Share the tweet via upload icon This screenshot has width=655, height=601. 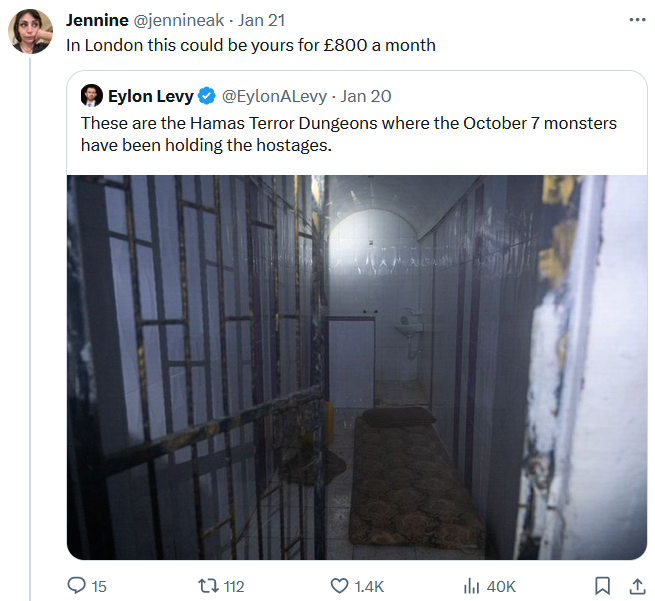coord(637,586)
